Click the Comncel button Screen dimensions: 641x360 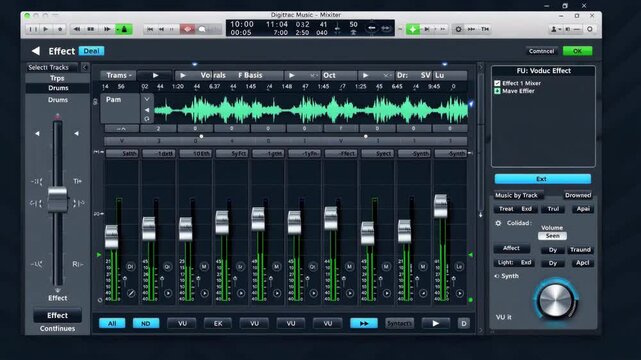click(x=541, y=51)
